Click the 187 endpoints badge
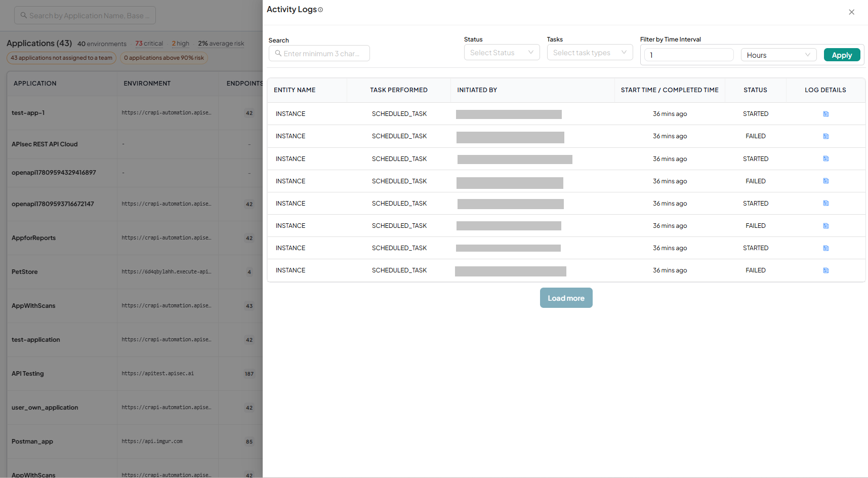 click(249, 374)
